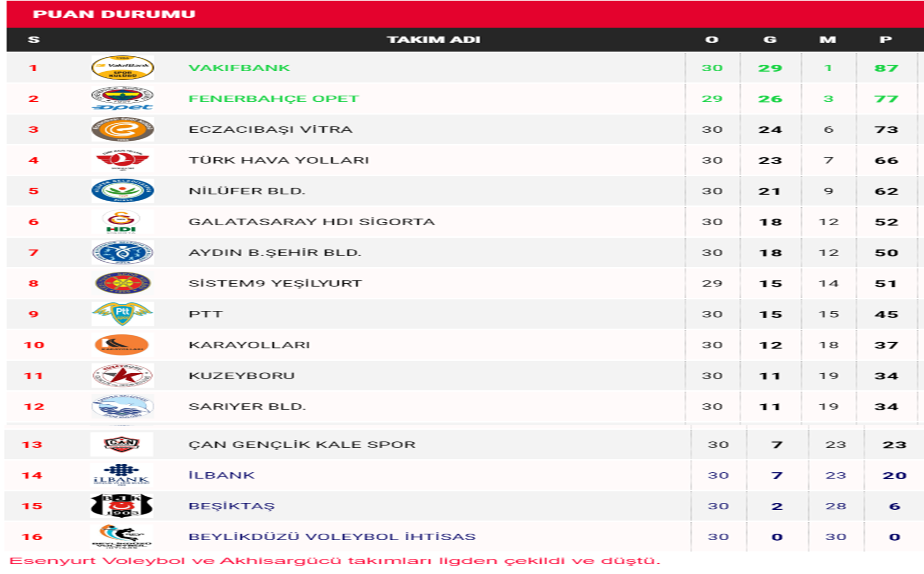The width and height of the screenshot is (924, 574).
Task: Select the BEŞİKTAŞ team name
Action: pyautogui.click(x=231, y=506)
